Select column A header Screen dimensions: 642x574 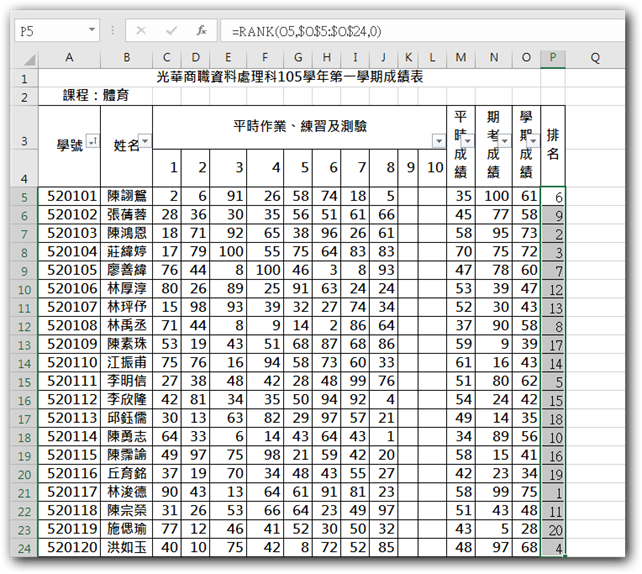[x=69, y=58]
